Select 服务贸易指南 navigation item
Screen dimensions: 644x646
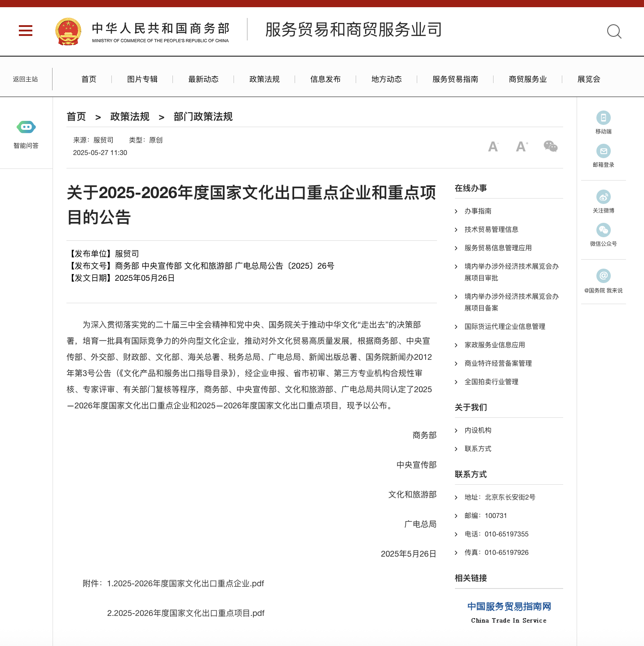[455, 79]
